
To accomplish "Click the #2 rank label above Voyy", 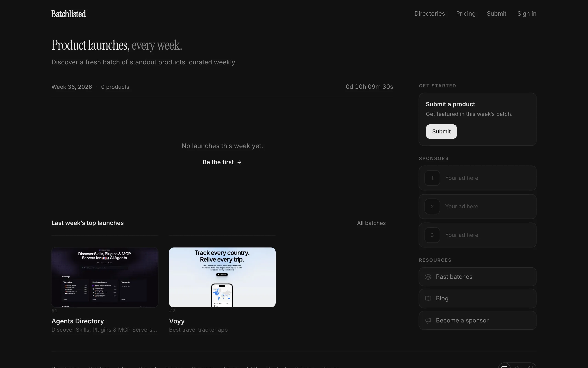I will pyautogui.click(x=172, y=310).
